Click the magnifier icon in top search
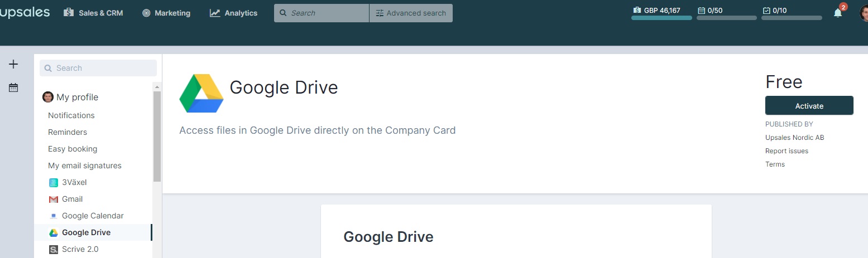Screen dimensions: 868x258 (x=283, y=13)
